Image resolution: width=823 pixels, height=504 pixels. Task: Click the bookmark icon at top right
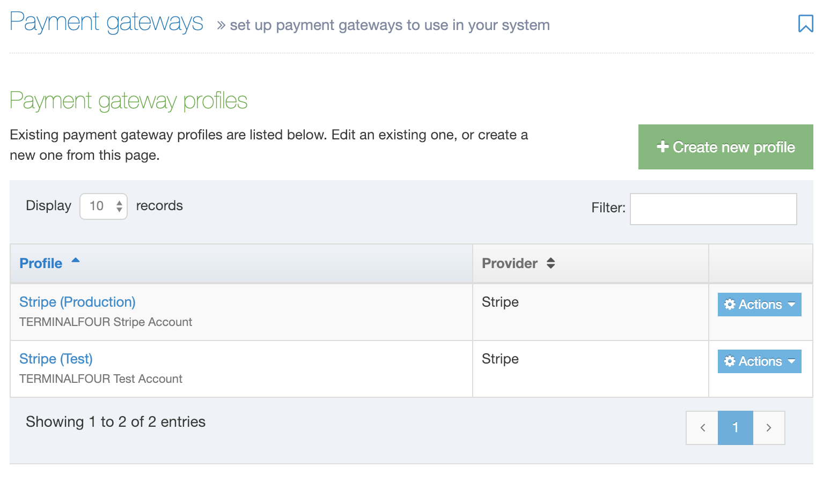(x=805, y=24)
